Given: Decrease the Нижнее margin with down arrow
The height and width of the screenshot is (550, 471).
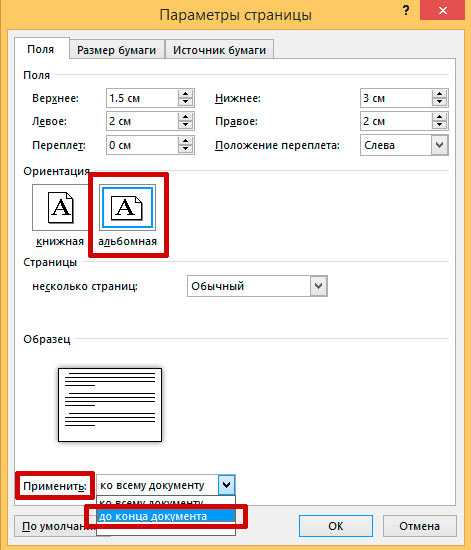Looking at the screenshot, I should point(439,102).
